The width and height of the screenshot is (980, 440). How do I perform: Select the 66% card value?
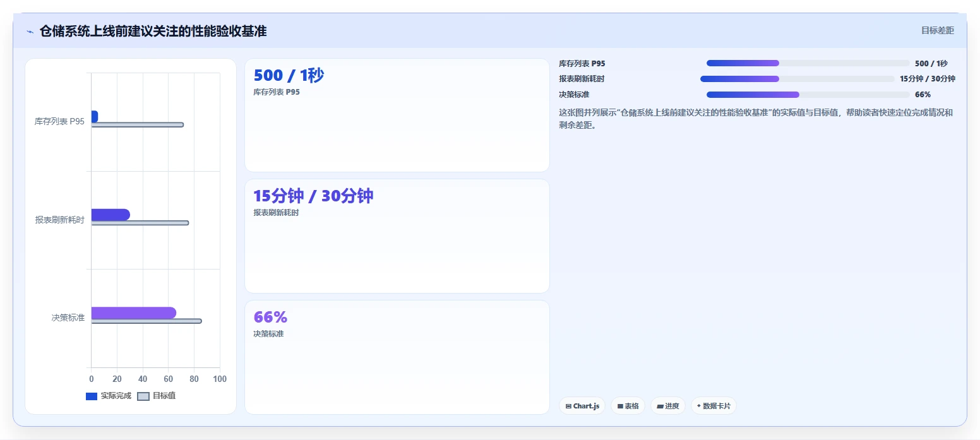coord(270,317)
